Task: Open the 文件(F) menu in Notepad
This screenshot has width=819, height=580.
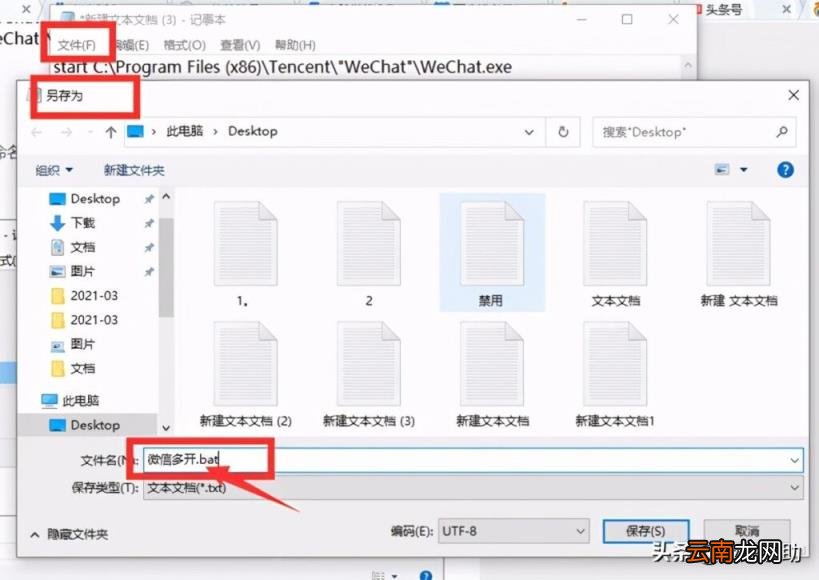Action: pos(76,45)
